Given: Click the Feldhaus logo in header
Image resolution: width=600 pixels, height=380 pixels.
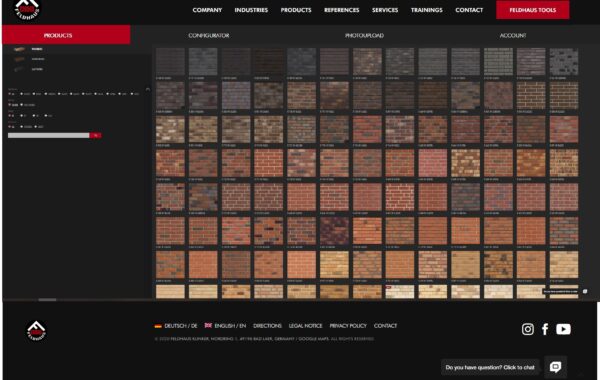Looking at the screenshot, I should [x=27, y=9].
